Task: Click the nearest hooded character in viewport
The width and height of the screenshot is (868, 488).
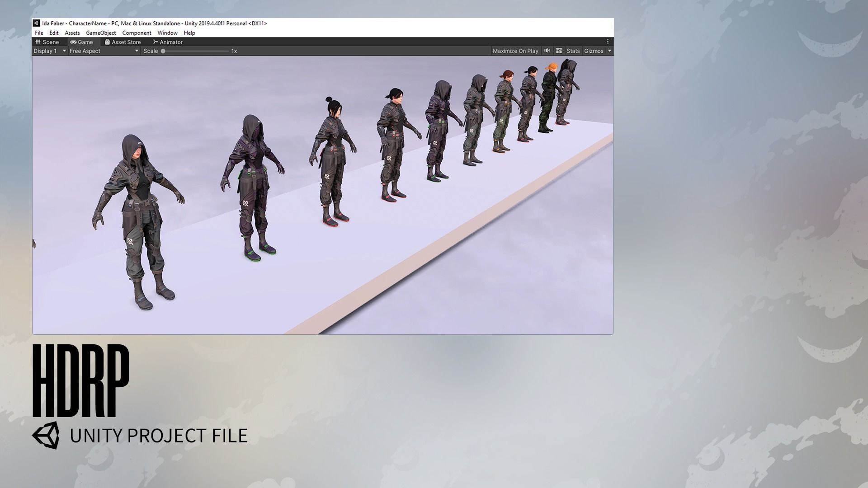Action: (138, 221)
